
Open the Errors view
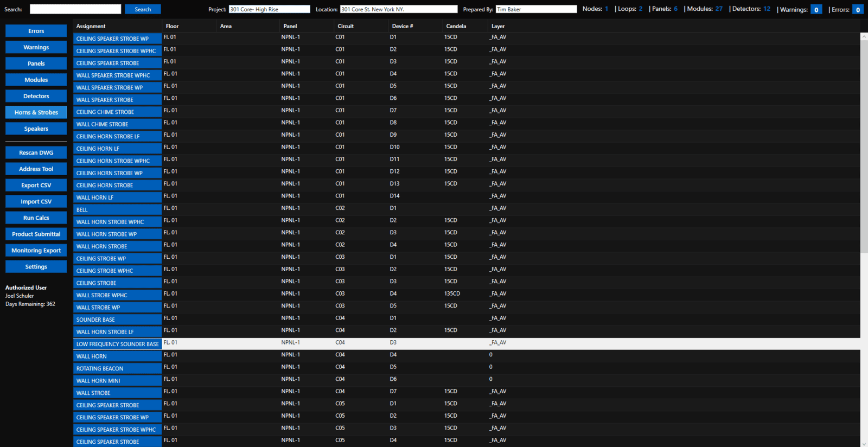tap(36, 31)
